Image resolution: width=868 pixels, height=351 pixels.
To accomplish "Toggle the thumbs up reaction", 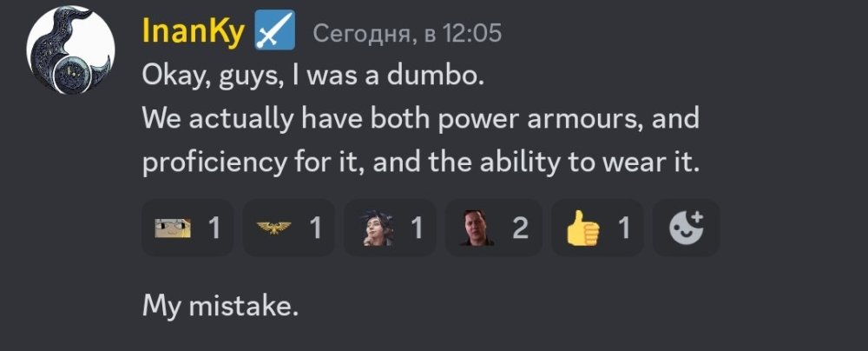I will point(597,228).
